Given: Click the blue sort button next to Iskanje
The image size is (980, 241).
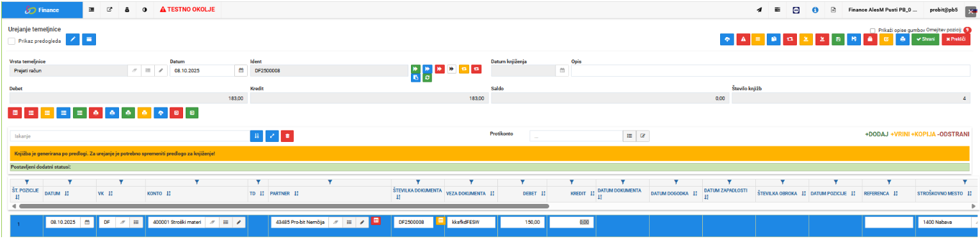Looking at the screenshot, I should [257, 136].
